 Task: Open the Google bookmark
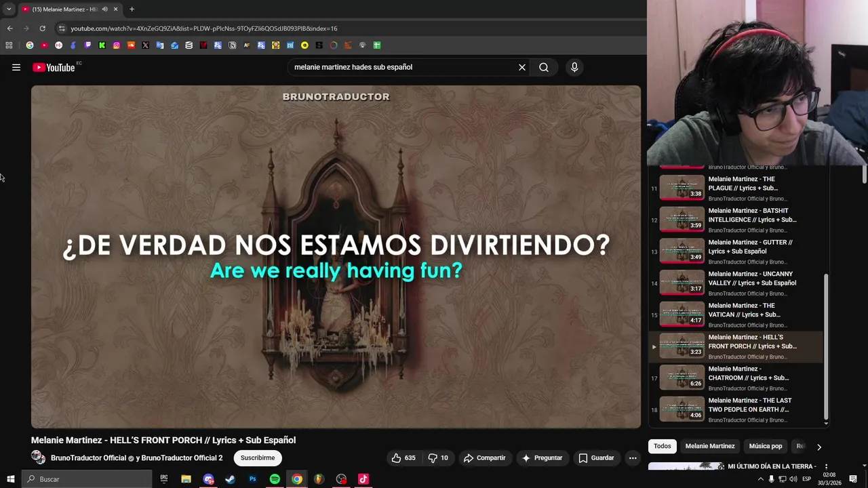[x=29, y=45]
